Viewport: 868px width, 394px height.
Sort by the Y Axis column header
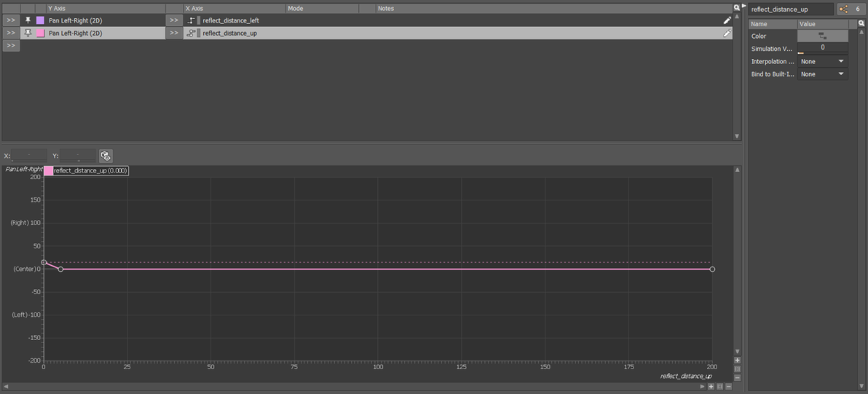105,9
